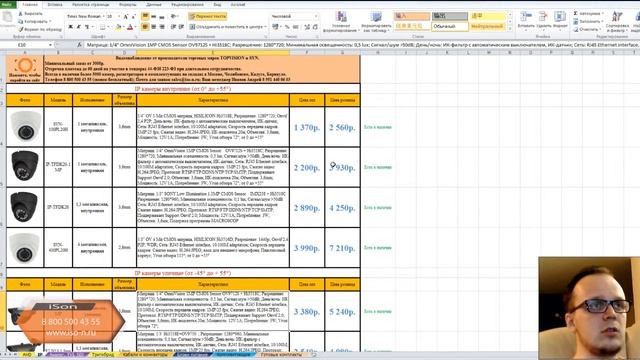Select the Обычный cell style
Screen dimensions: 640x360
pos(449,27)
